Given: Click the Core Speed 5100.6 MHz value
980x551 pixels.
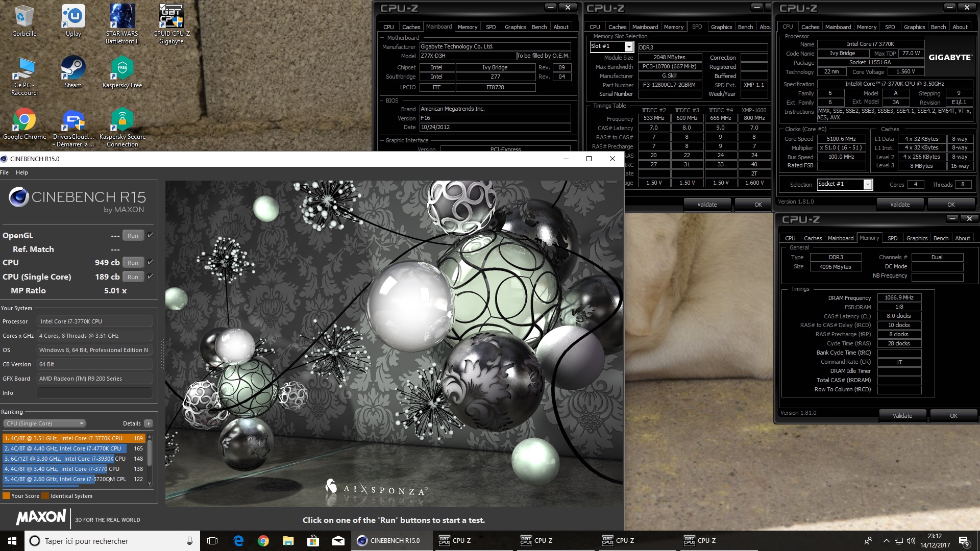Looking at the screenshot, I should tap(841, 139).
